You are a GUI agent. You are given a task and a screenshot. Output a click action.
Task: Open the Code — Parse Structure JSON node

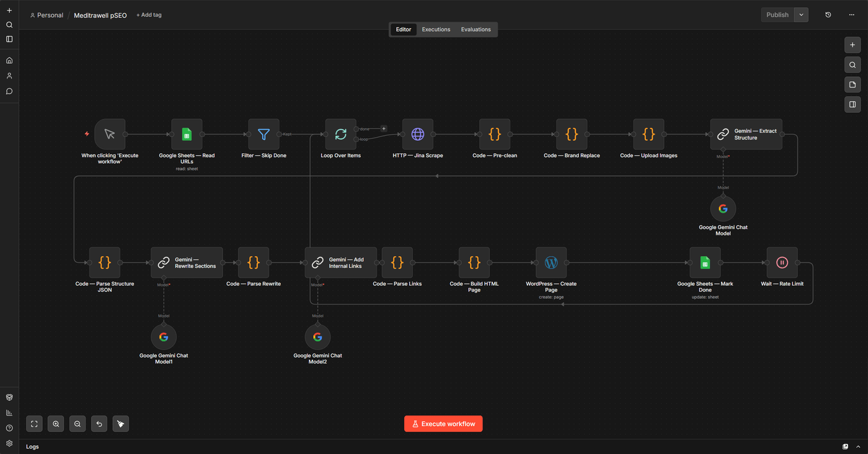(105, 262)
